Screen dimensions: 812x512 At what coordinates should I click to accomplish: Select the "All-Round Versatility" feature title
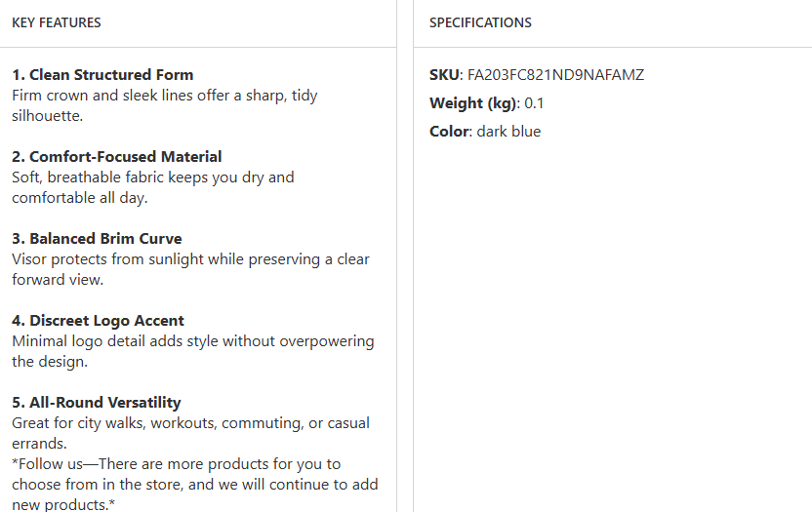tap(97, 403)
